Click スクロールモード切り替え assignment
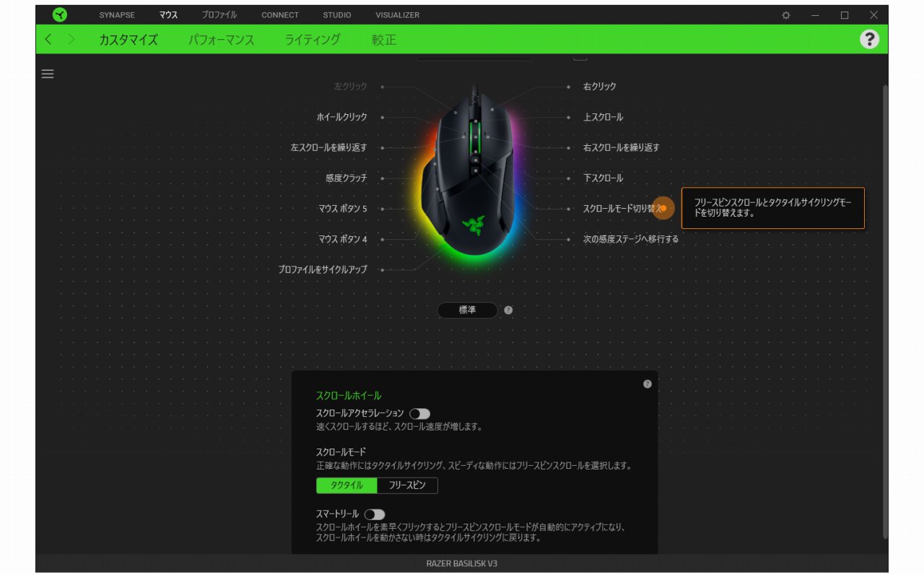Image resolution: width=924 pixels, height=575 pixels. [x=622, y=209]
